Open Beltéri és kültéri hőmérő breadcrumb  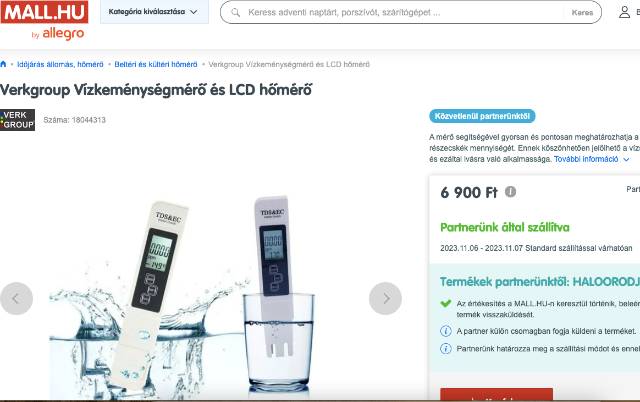156,64
